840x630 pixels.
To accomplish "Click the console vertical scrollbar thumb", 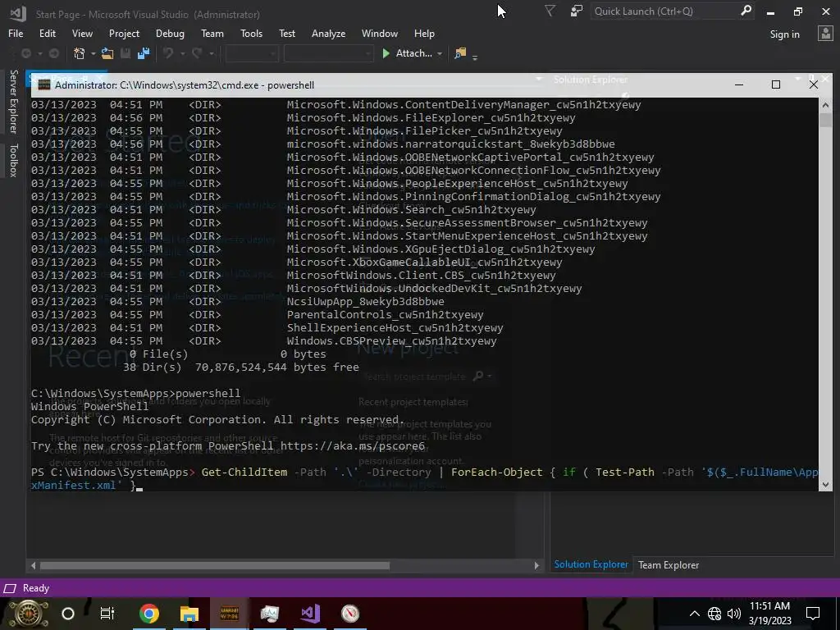I will pyautogui.click(x=825, y=120).
